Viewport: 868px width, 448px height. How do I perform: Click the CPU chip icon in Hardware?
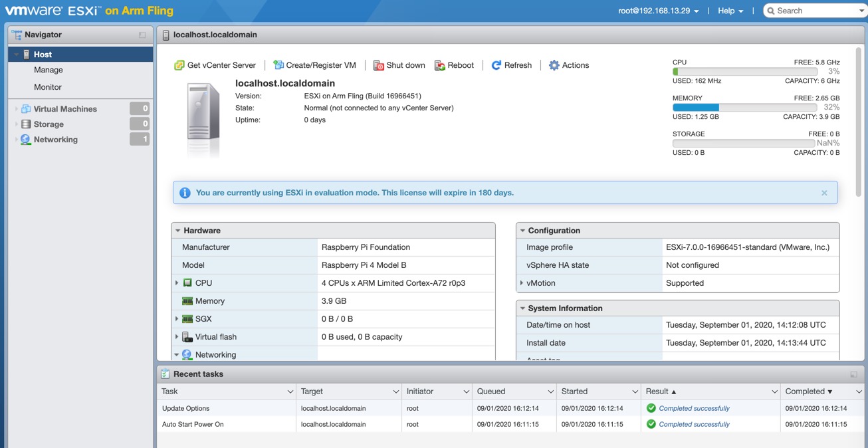point(187,283)
